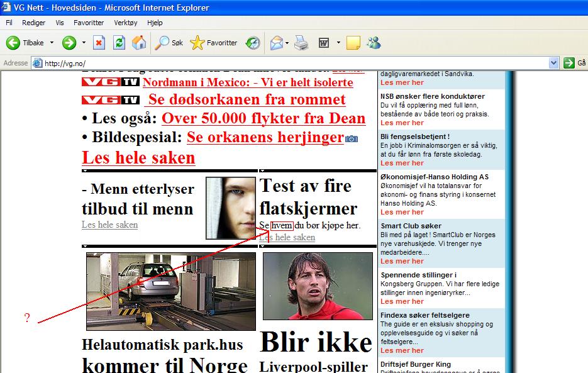The width and height of the screenshot is (588, 373).
Task: Open Les hele saken under tilbud til menn
Action: [110, 225]
